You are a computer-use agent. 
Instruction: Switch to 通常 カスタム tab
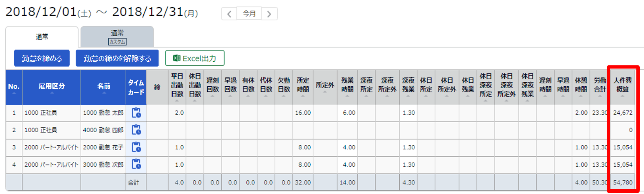(x=117, y=37)
